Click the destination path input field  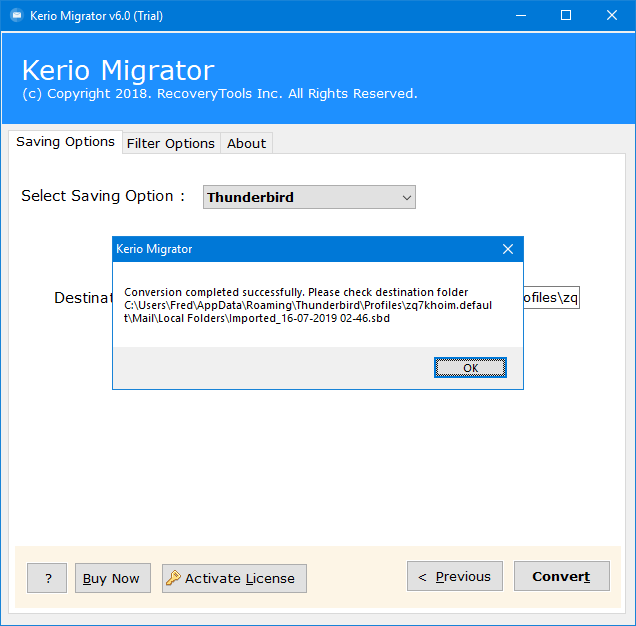551,297
